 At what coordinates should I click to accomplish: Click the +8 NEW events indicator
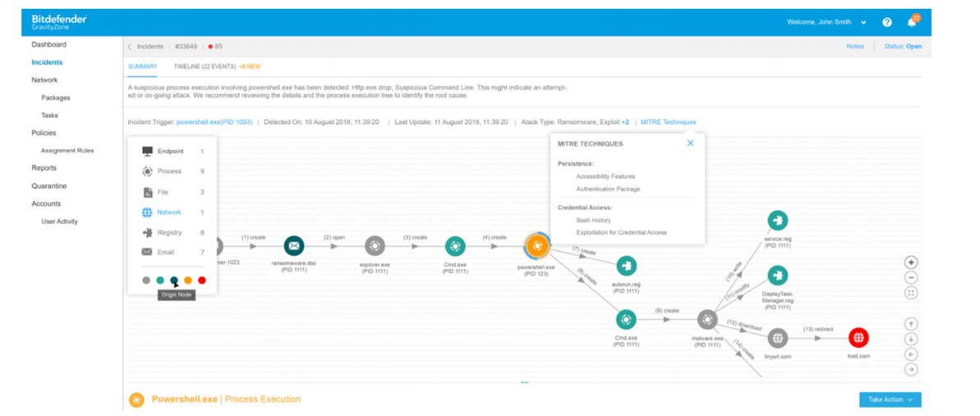250,66
